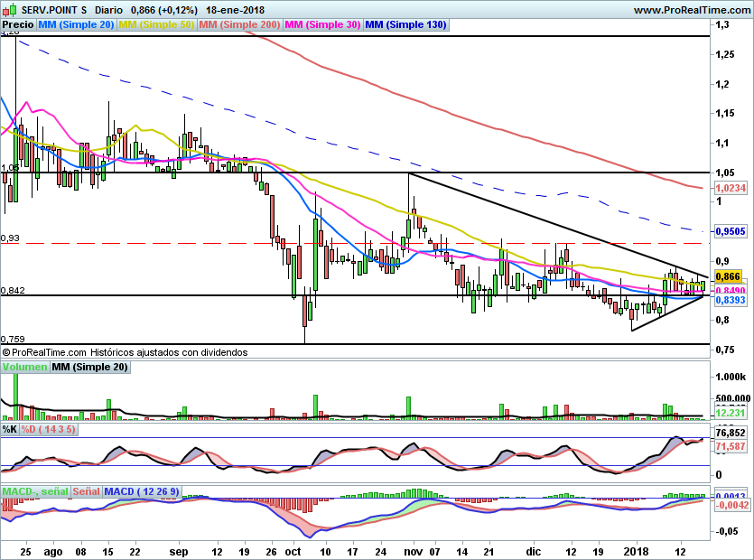Select the MM (Simple 200) indicator label
This screenshot has height=560, width=754.
click(x=239, y=25)
